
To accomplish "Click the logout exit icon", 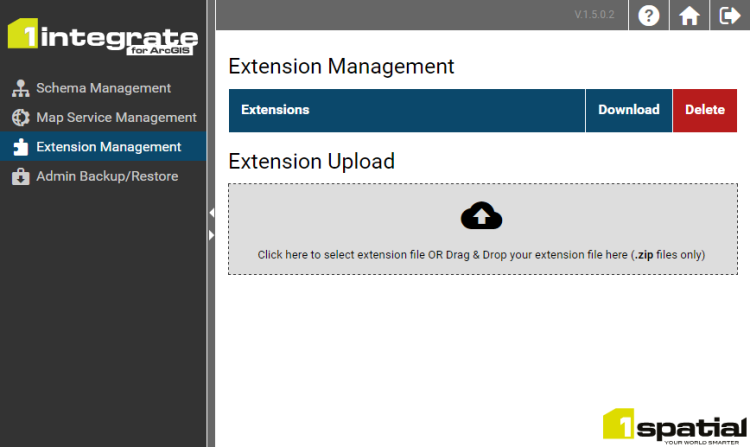I will click(729, 16).
